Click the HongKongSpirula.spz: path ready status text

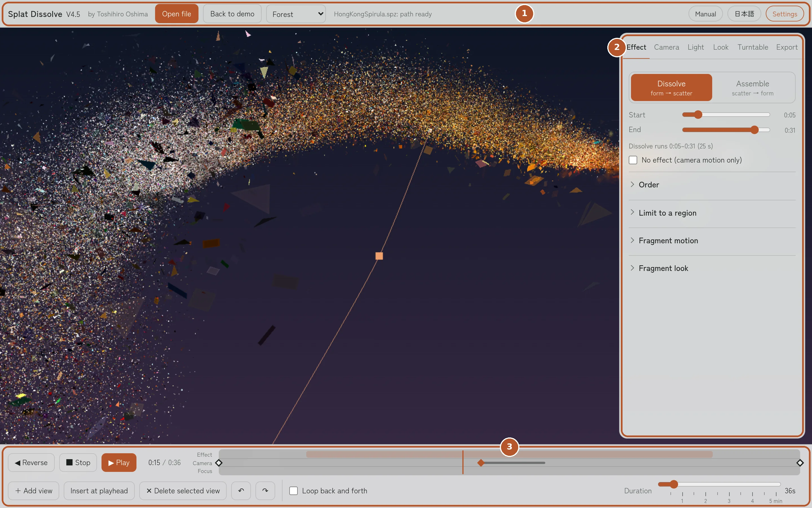[x=383, y=14]
